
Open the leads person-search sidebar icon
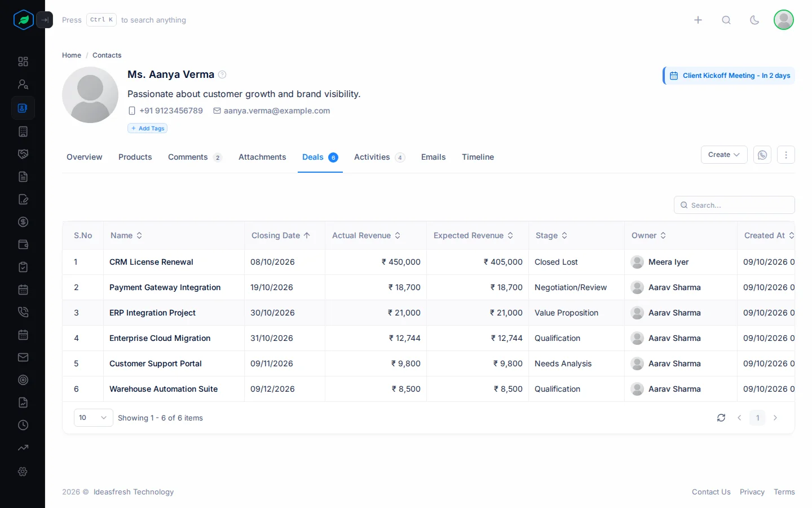coord(23,84)
